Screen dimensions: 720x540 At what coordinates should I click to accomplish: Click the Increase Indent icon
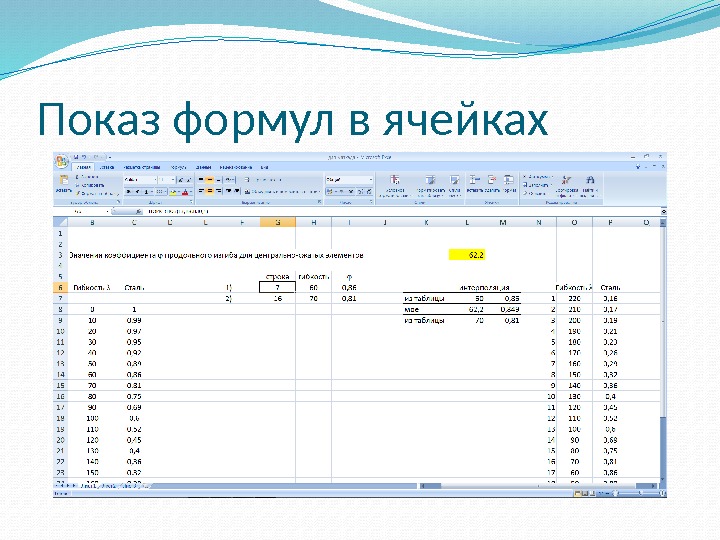[x=236, y=191]
